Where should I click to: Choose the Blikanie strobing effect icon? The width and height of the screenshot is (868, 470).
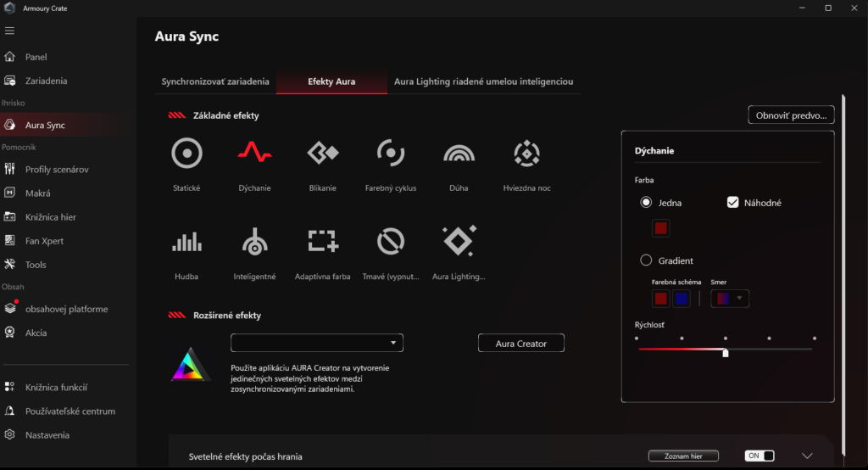tap(323, 153)
